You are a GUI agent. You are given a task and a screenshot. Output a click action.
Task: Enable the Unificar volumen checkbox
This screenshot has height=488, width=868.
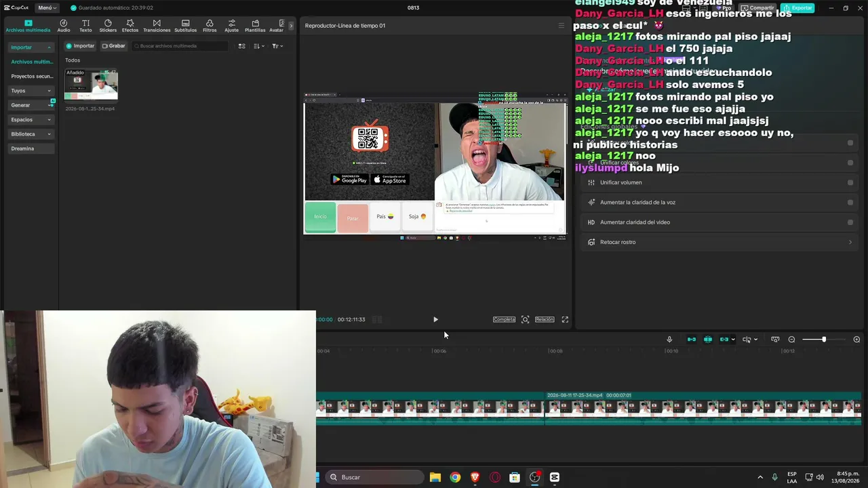(850, 182)
